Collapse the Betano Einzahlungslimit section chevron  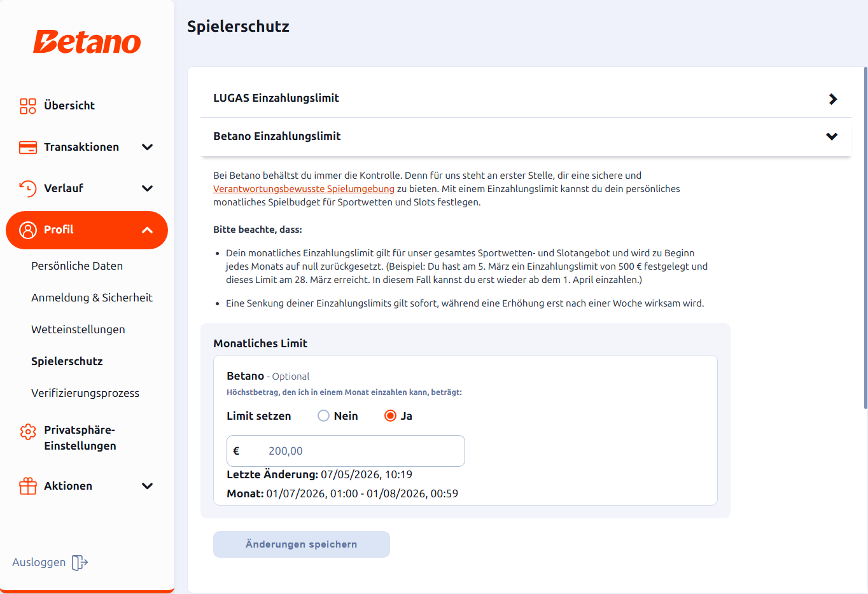832,136
